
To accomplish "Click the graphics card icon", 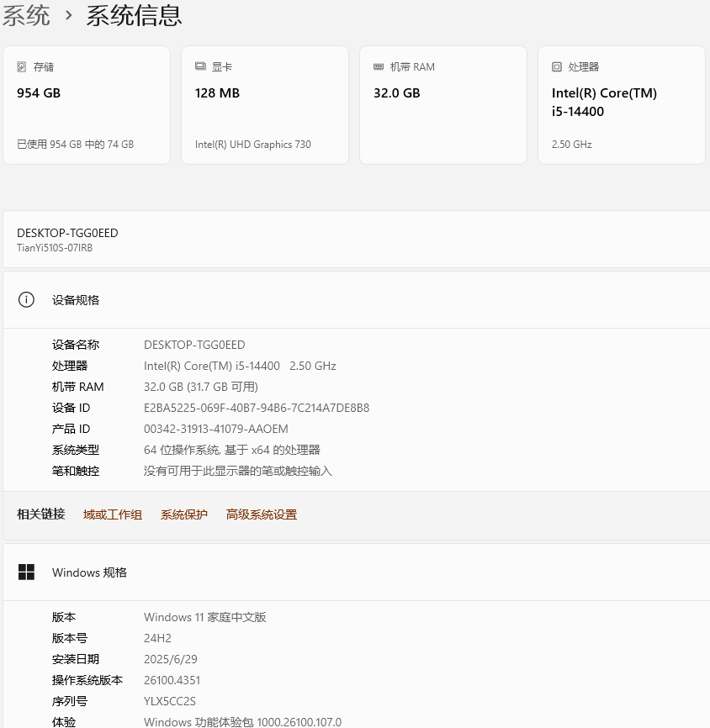I will (x=200, y=66).
